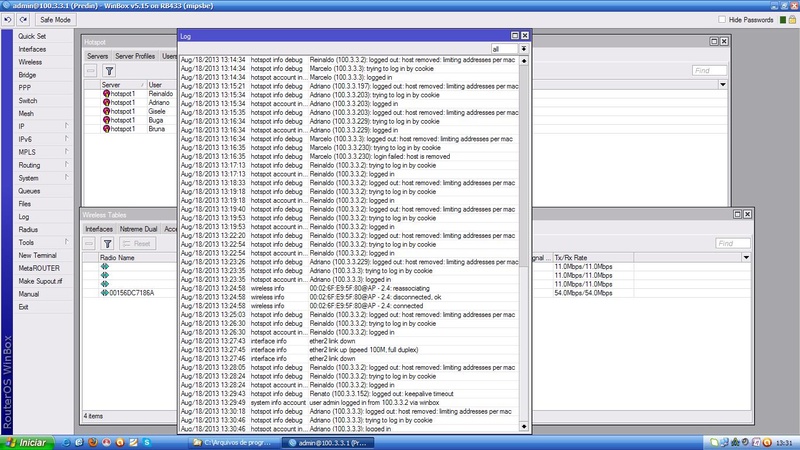Open the Wireless sidebar entry
Viewport: 800px width, 450px height.
30,62
